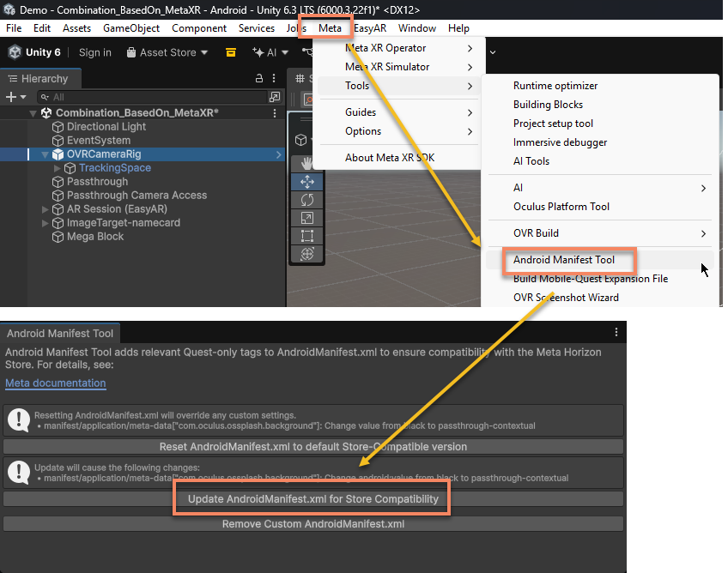The image size is (728, 573).
Task: Select the Rotate tool
Action: tap(306, 200)
